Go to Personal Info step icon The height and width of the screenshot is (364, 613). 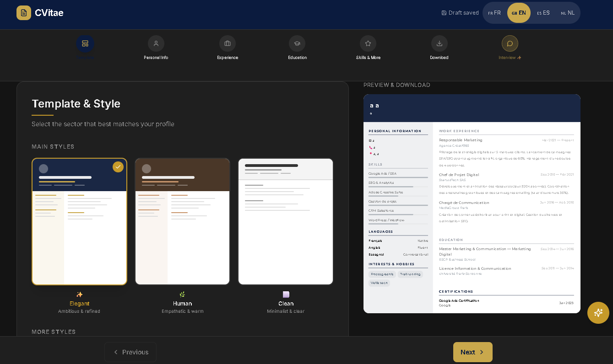(x=156, y=43)
